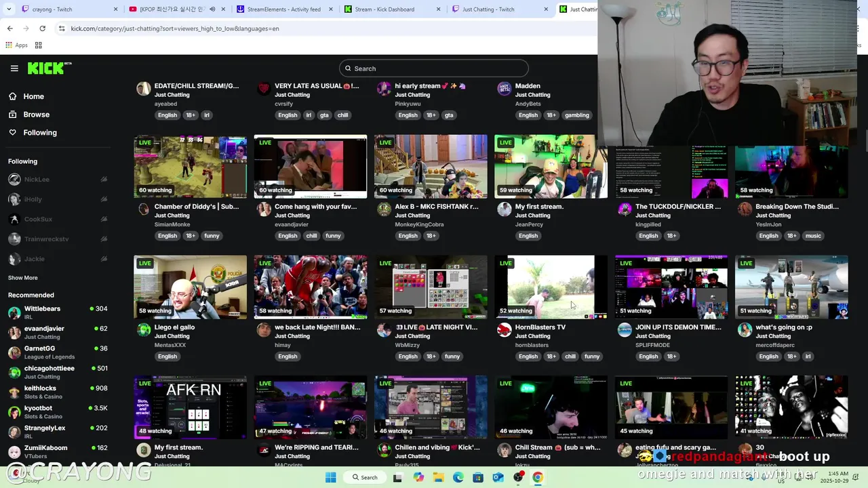The image size is (868, 488).
Task: Open My first stream JeanPercy thumbnail
Action: (551, 167)
